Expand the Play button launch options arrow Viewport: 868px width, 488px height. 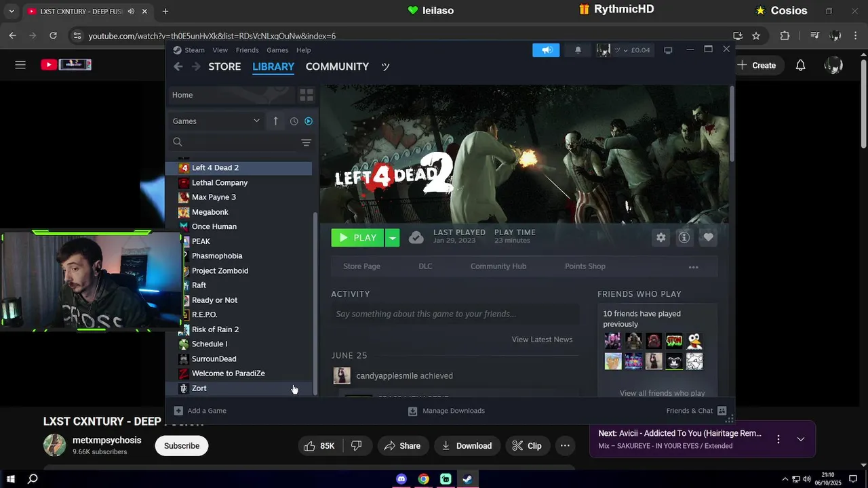pos(392,237)
